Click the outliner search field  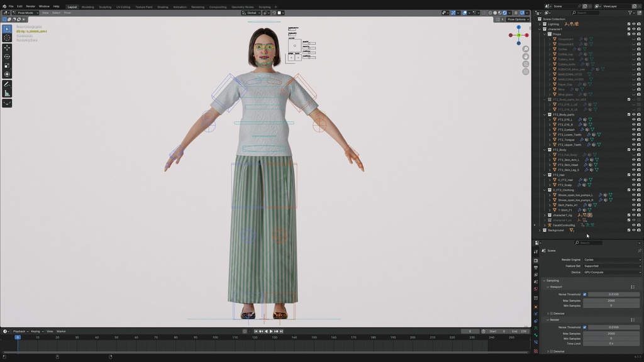pos(585,12)
